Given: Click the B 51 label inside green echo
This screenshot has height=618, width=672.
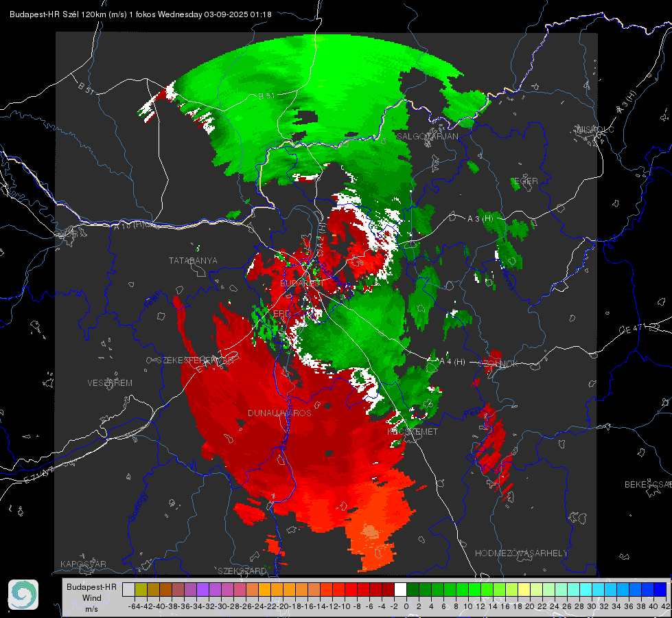Looking at the screenshot, I should (x=266, y=96).
